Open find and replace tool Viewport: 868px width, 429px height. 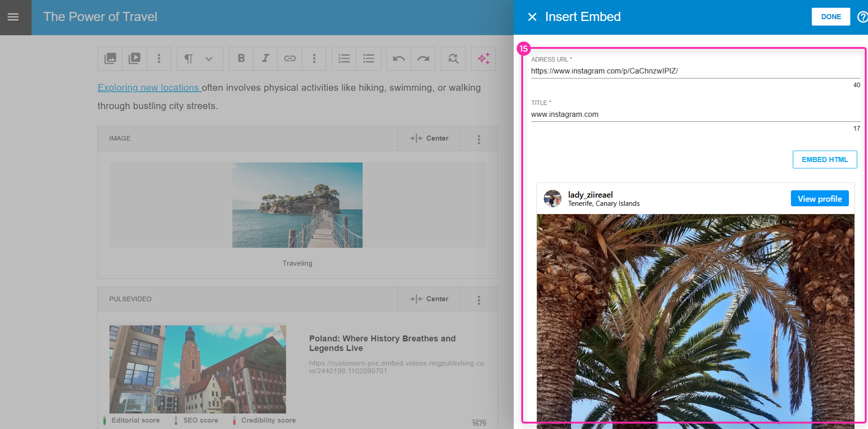tap(453, 58)
